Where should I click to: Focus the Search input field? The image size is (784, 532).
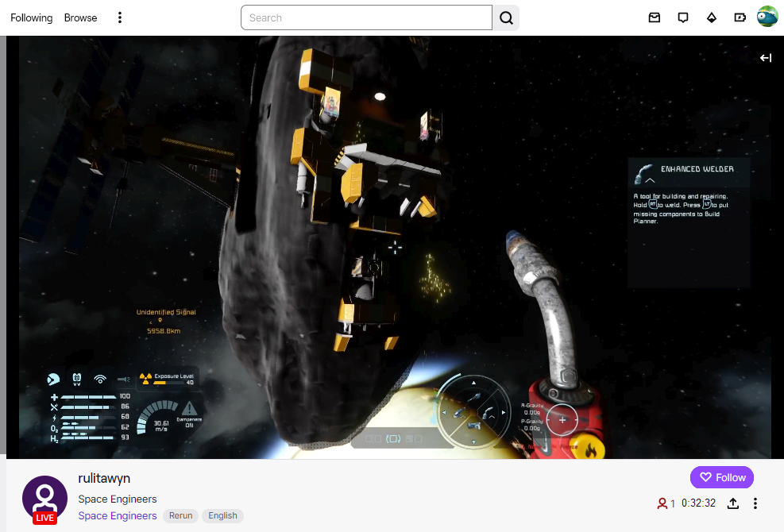366,17
